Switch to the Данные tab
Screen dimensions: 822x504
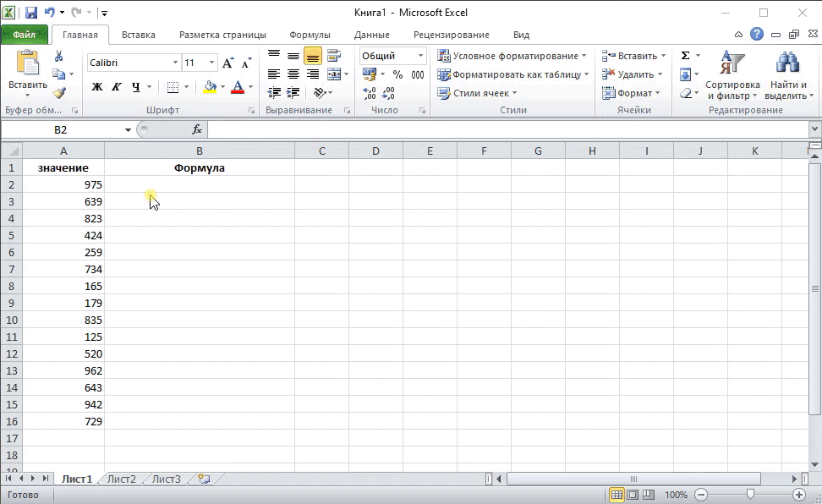pyautogui.click(x=372, y=35)
